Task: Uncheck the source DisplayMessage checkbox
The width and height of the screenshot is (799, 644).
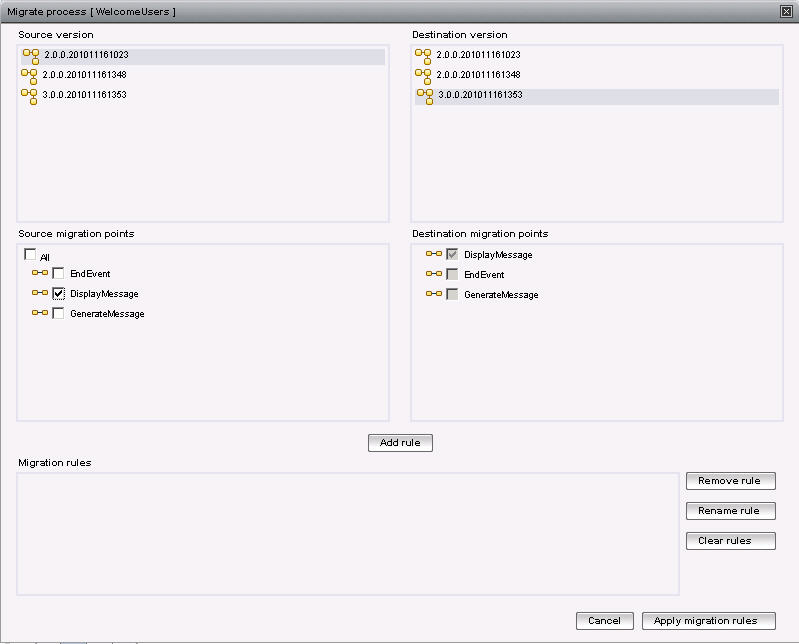Action: pos(59,293)
